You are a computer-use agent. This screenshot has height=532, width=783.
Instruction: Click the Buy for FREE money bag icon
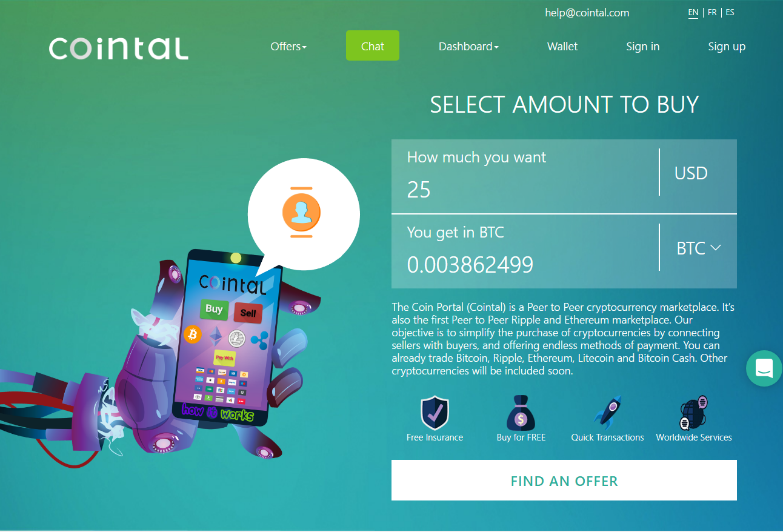pos(521,412)
